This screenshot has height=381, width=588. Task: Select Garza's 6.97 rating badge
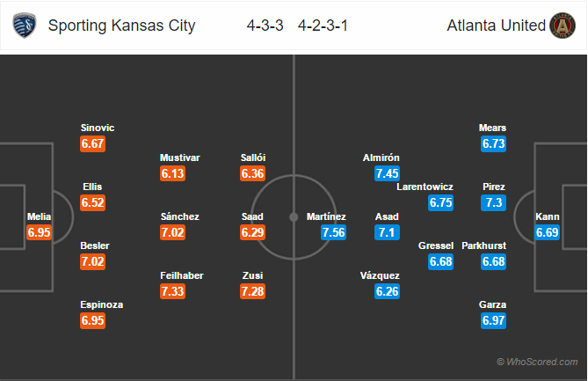[x=493, y=320]
